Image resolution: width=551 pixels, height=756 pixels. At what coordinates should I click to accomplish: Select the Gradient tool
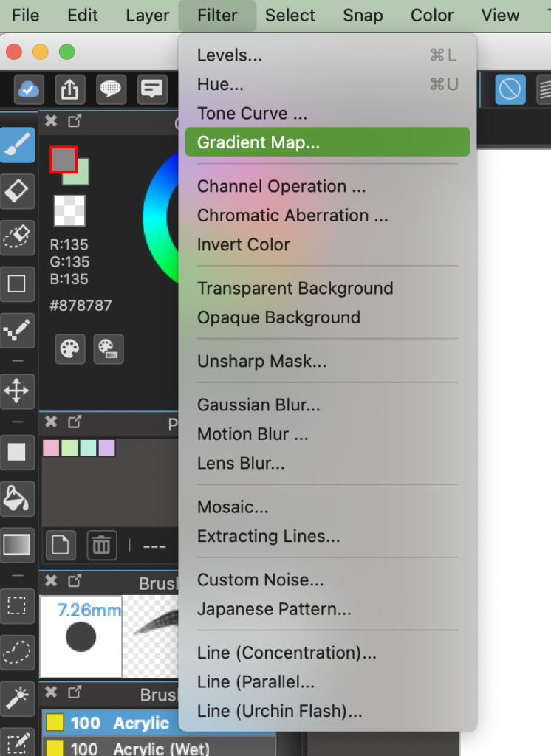17,545
